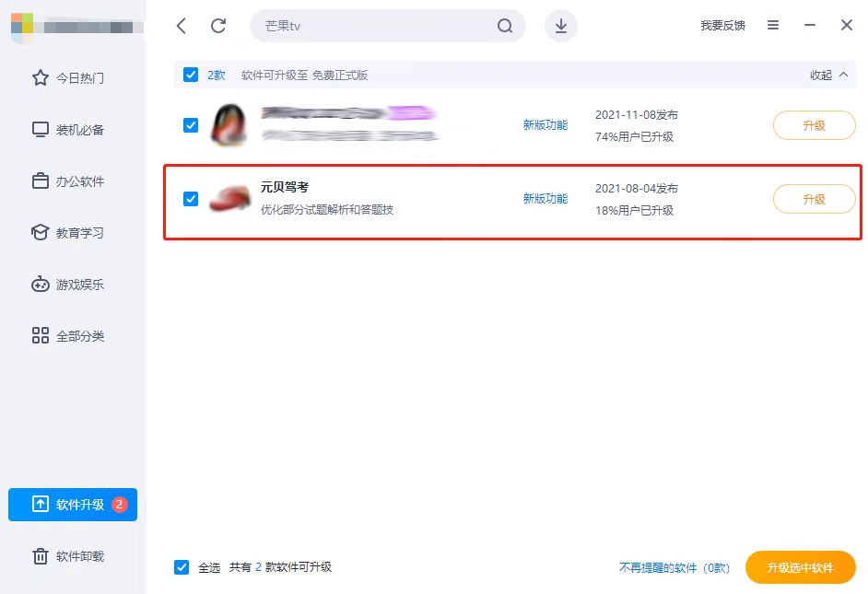Click the refresh page icon
Screen dimensions: 868x594
click(218, 26)
